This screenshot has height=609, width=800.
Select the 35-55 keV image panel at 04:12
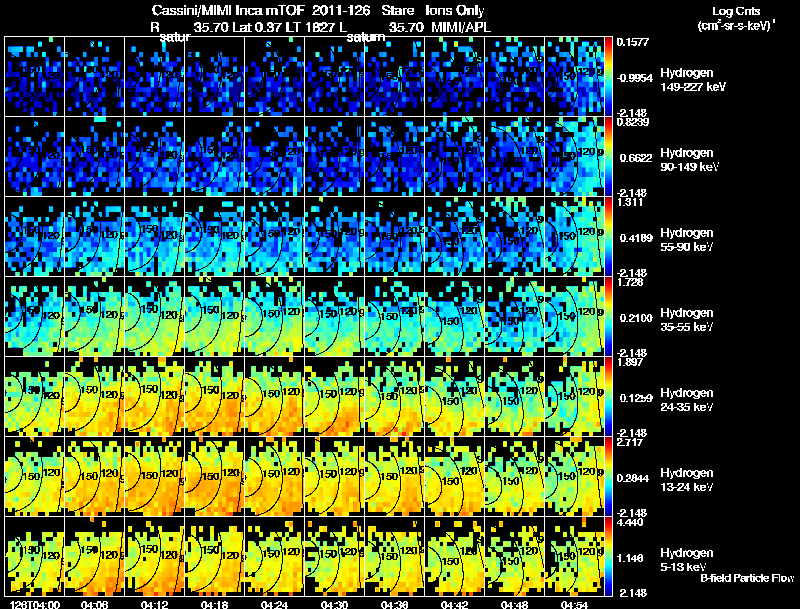click(155, 316)
